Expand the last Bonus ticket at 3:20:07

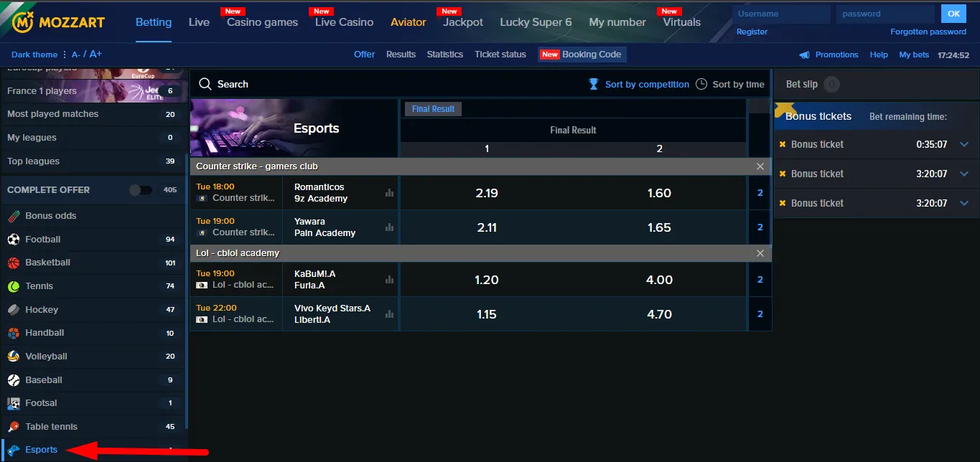964,203
